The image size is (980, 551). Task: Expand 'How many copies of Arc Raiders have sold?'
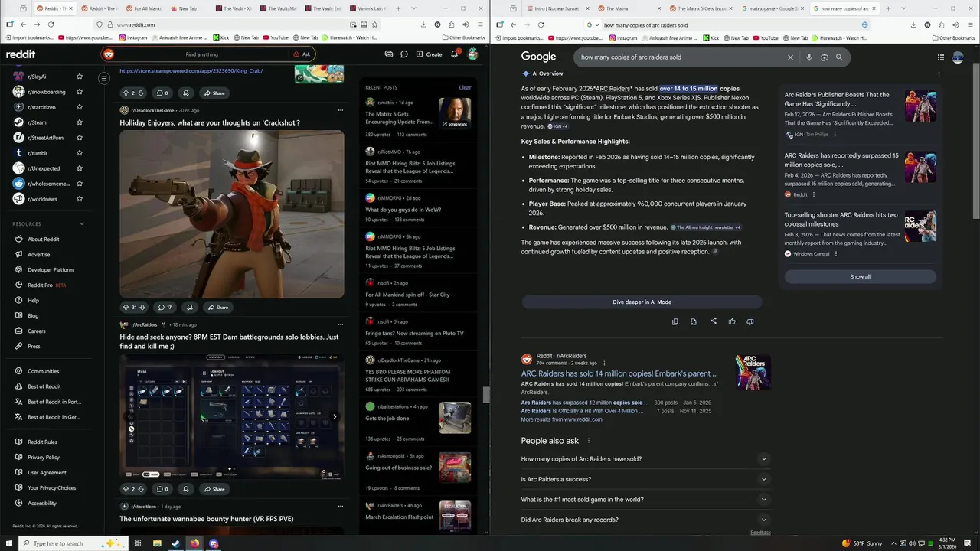[645, 459]
